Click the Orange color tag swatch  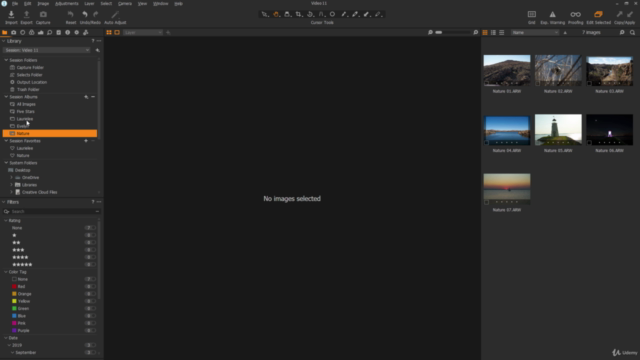click(x=14, y=294)
